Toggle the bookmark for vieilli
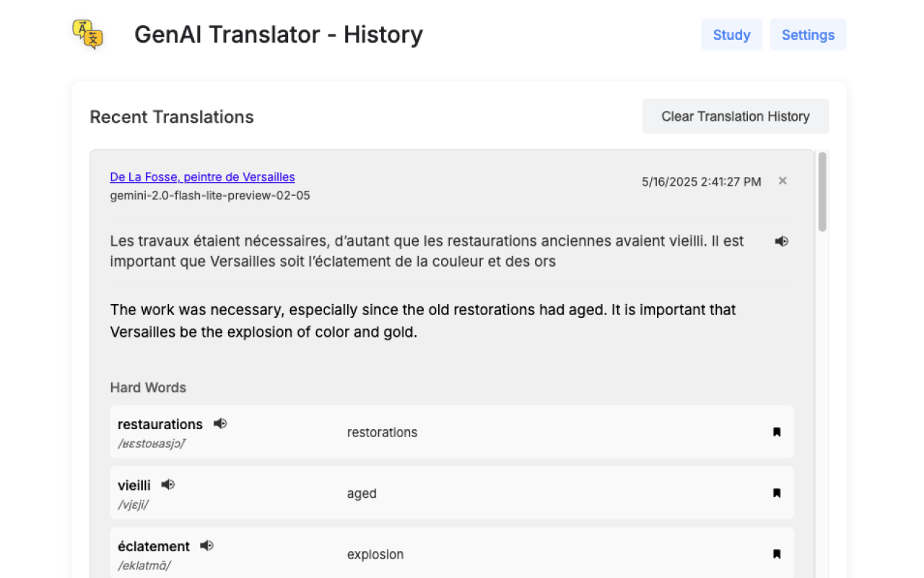This screenshot has height=578, width=924. pos(777,493)
